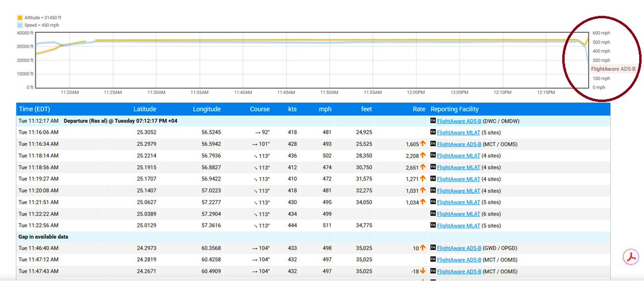Open FlightAware MLAT link with 6 sites
Screen dimensions: 644x281
[x=458, y=214]
